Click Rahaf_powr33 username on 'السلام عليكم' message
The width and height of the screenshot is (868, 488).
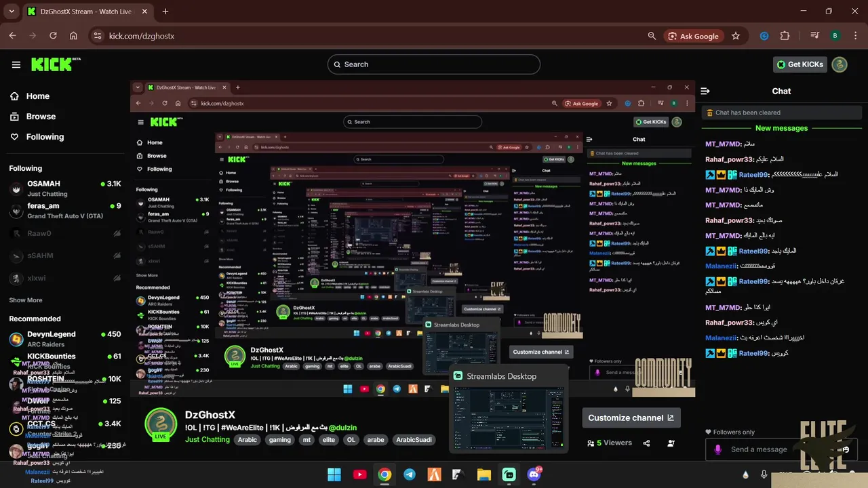(x=730, y=159)
